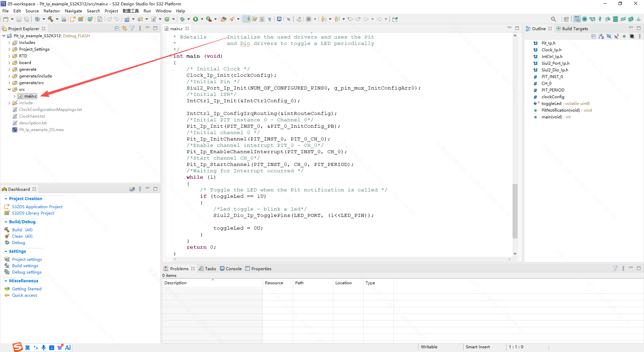Click the green Run button in toolbar

(x=196, y=19)
